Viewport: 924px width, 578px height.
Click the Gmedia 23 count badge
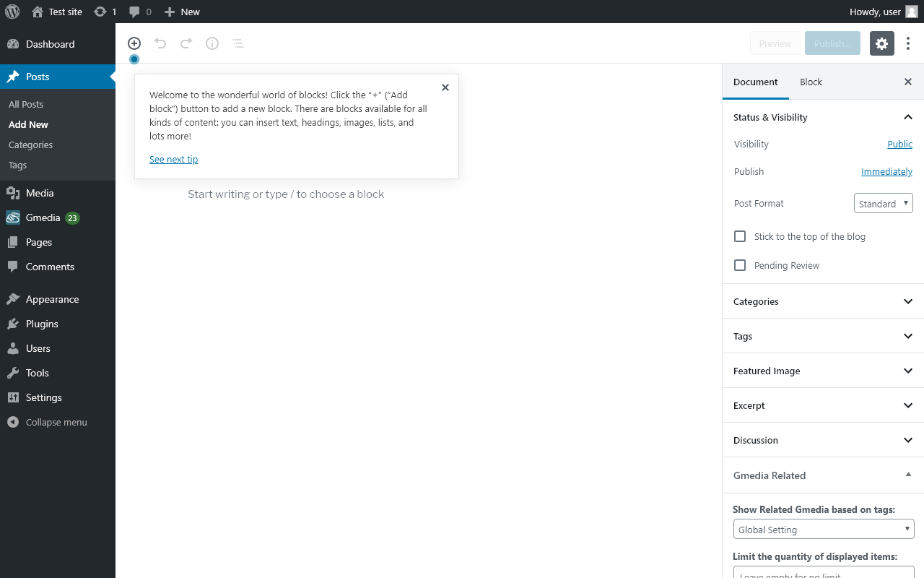tap(72, 217)
